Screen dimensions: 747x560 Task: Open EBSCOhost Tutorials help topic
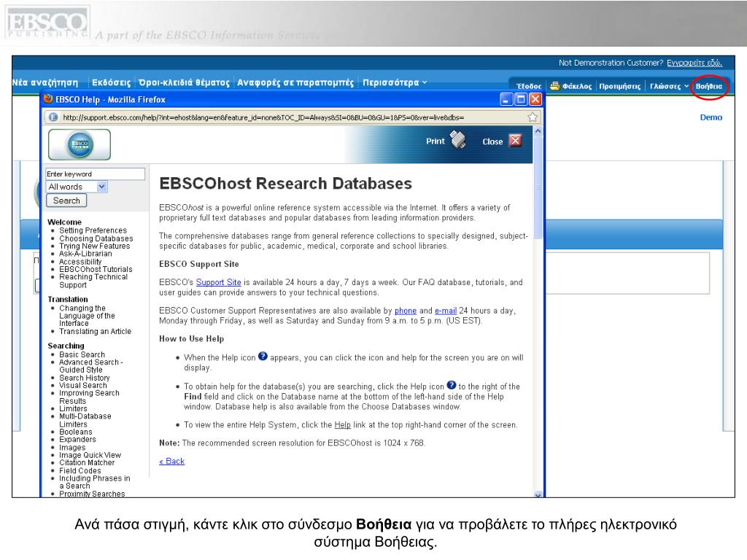click(x=96, y=270)
